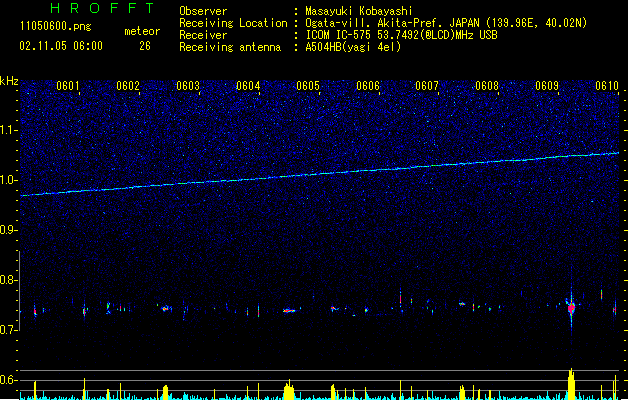Click the 0602 time marker

pyautogui.click(x=128, y=86)
